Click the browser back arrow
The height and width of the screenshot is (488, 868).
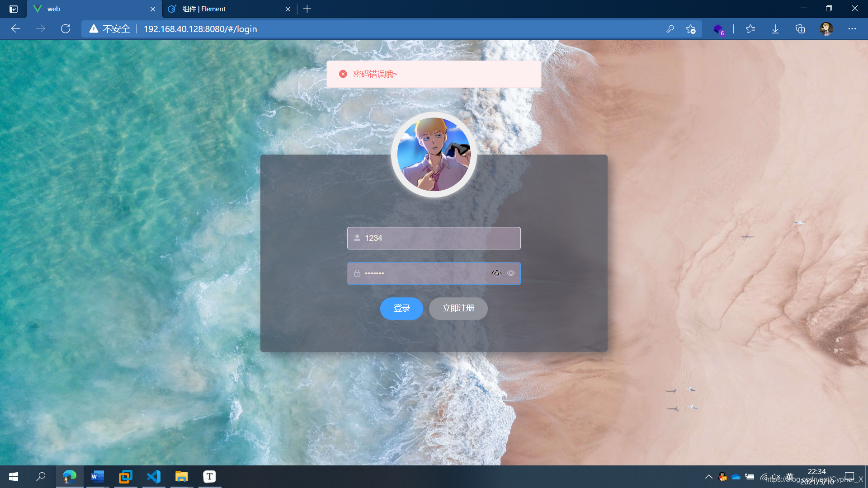16,29
